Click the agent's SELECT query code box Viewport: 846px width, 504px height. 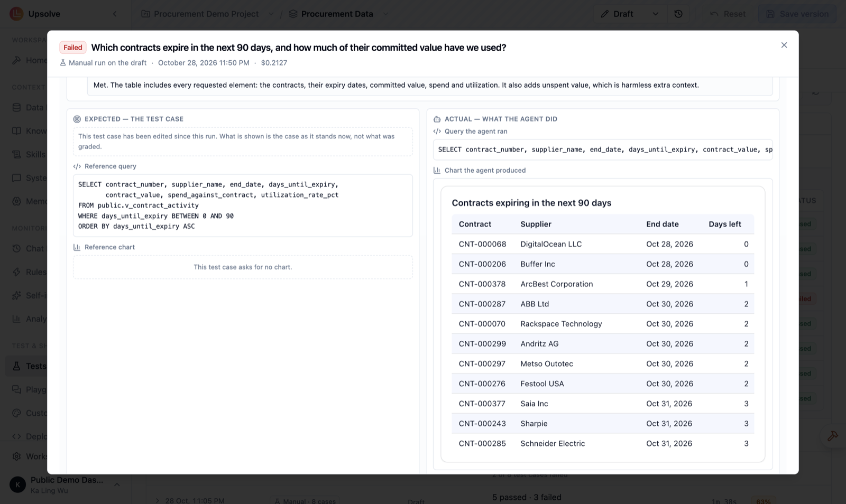(603, 150)
